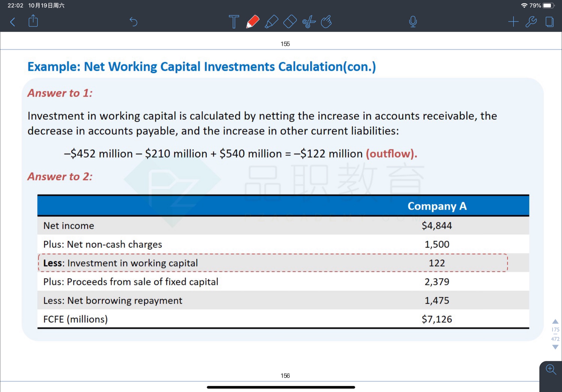Viewport: 562px width, 392px height.
Task: Go back using the left chevron
Action: (12, 21)
